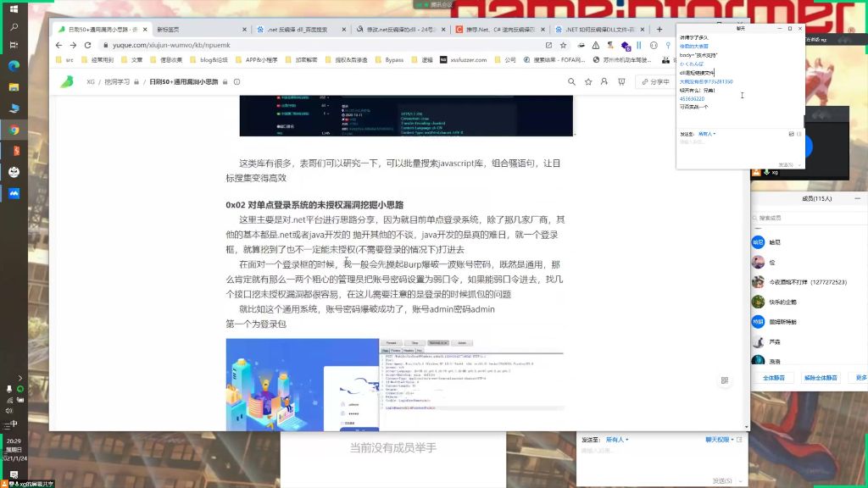Collapse the members panel with the minus button

tap(858, 198)
